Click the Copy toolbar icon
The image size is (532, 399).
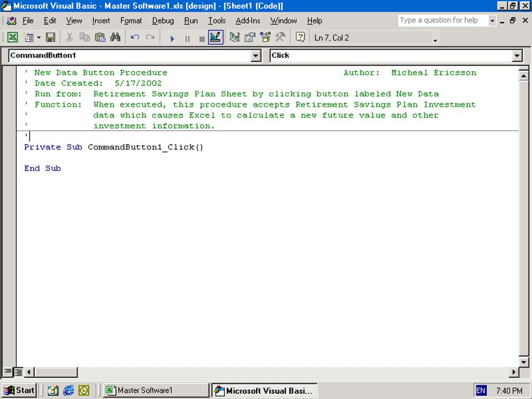[x=84, y=37]
